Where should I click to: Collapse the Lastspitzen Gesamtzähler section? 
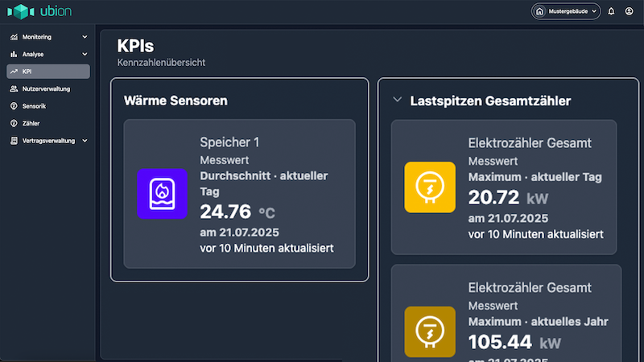tap(397, 101)
